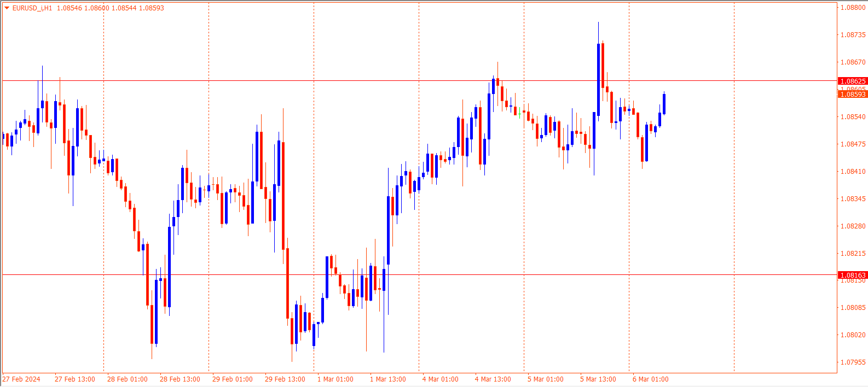Click the 27 Feb 2024 date label
Image resolution: width=868 pixels, height=387 pixels.
[21, 379]
